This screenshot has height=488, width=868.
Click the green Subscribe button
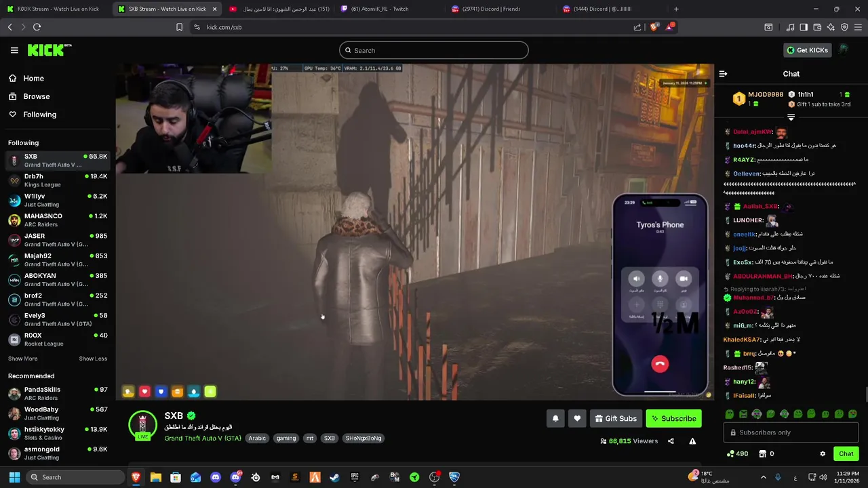pos(674,419)
